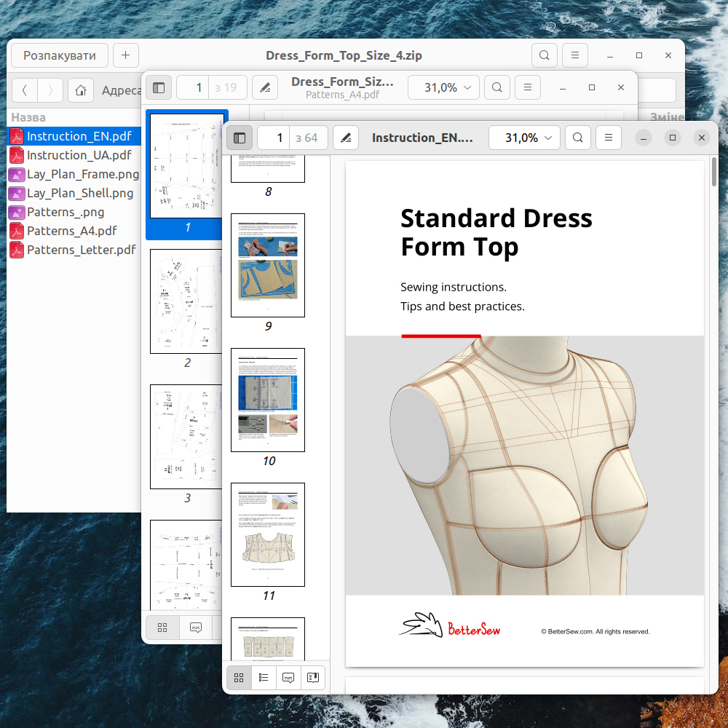Enable annotation pencil in the Instruction_EN viewer
This screenshot has width=728, height=728.
346,138
